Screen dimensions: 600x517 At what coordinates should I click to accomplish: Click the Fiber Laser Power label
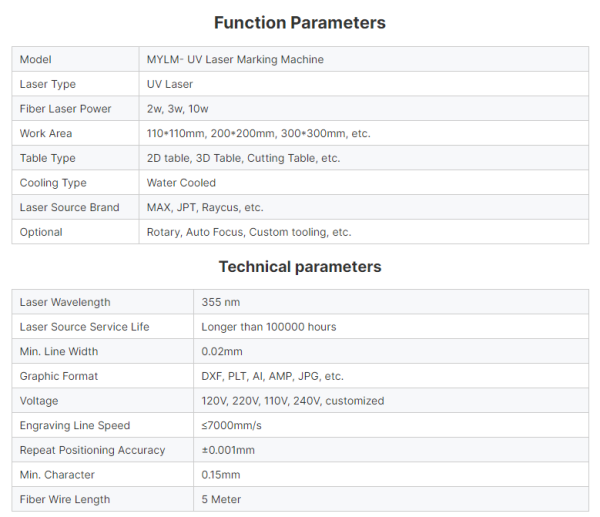pyautogui.click(x=65, y=109)
